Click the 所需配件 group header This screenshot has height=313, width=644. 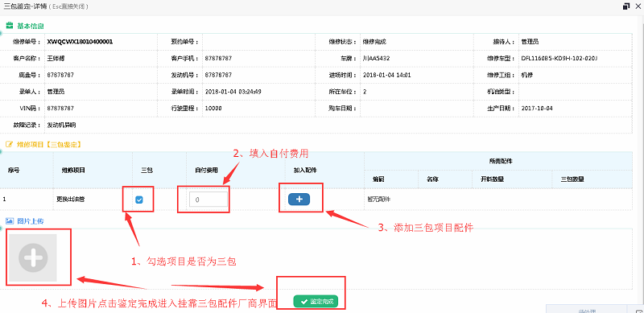click(500, 161)
